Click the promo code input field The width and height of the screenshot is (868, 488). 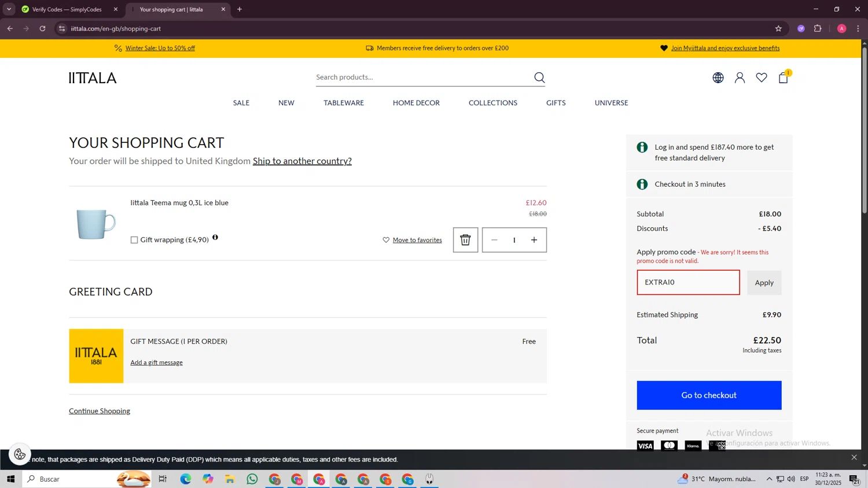click(x=688, y=283)
